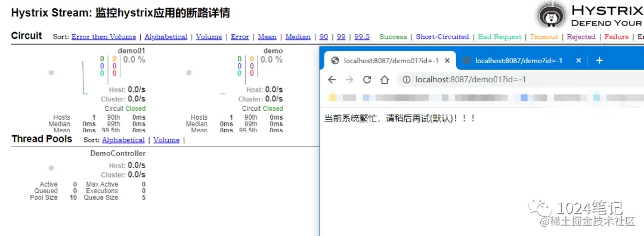
Task: Click the DemoController Executions label
Action: [x=102, y=191]
